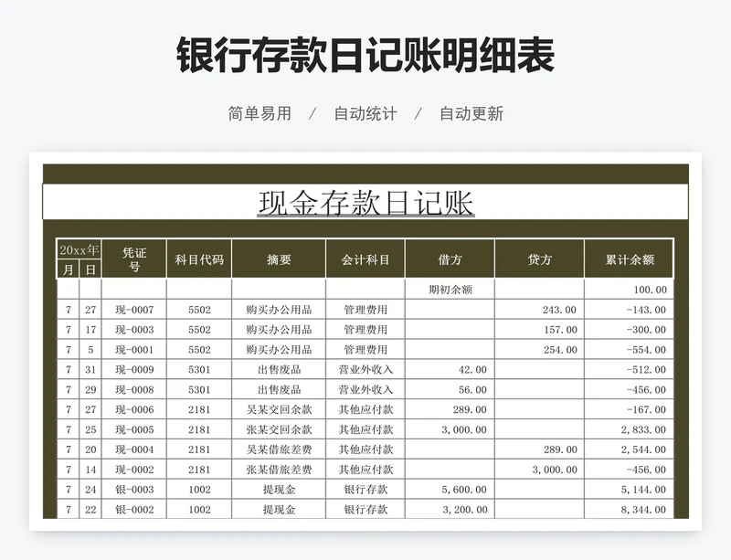Select voucher cell 现-0009

(x=134, y=369)
